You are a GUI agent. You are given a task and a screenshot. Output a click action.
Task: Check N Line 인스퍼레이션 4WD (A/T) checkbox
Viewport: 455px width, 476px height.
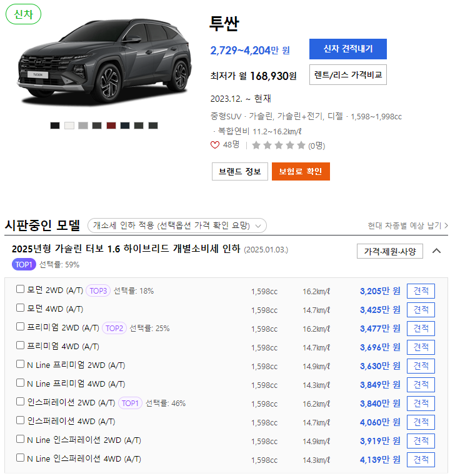(x=20, y=458)
